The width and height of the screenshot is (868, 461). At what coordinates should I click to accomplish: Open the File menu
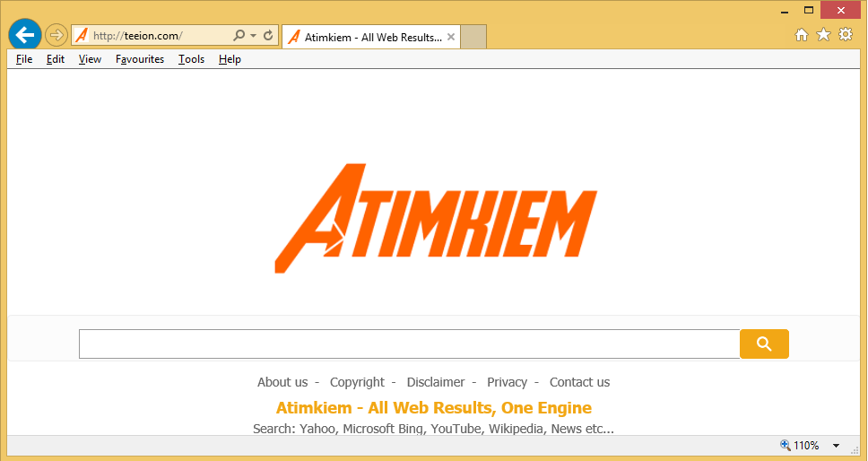point(24,59)
